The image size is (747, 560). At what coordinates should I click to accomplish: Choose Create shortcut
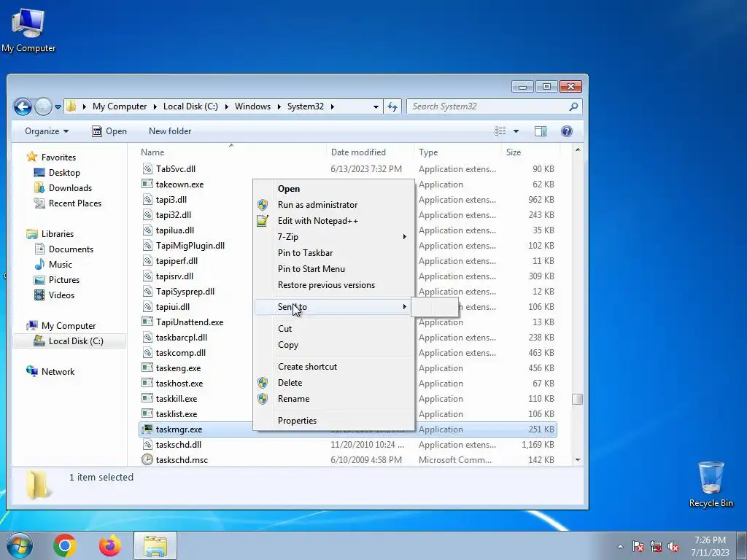tap(333, 367)
